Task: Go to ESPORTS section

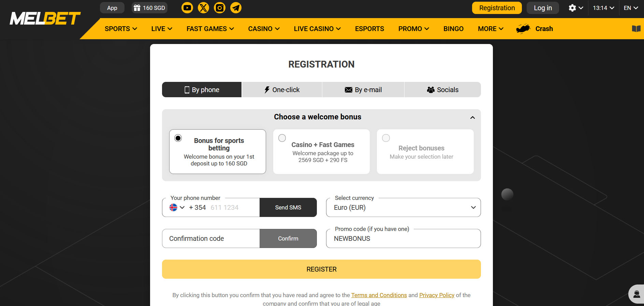Action: pyautogui.click(x=369, y=29)
